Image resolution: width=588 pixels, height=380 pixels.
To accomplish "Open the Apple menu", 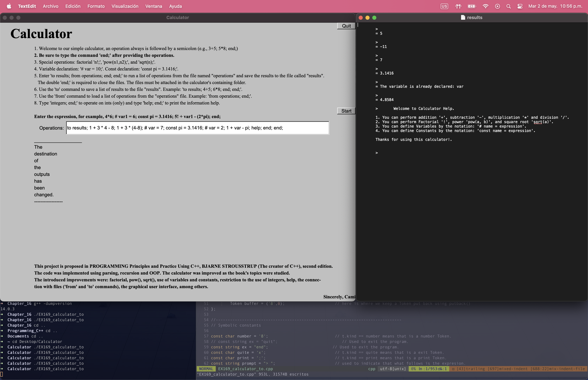I will (x=9, y=6).
